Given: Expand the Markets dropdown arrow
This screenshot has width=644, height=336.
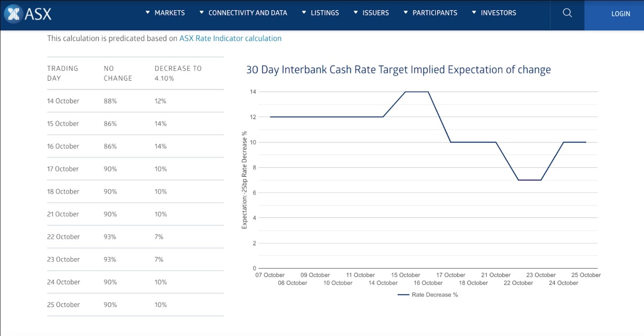Looking at the screenshot, I should (x=148, y=13).
